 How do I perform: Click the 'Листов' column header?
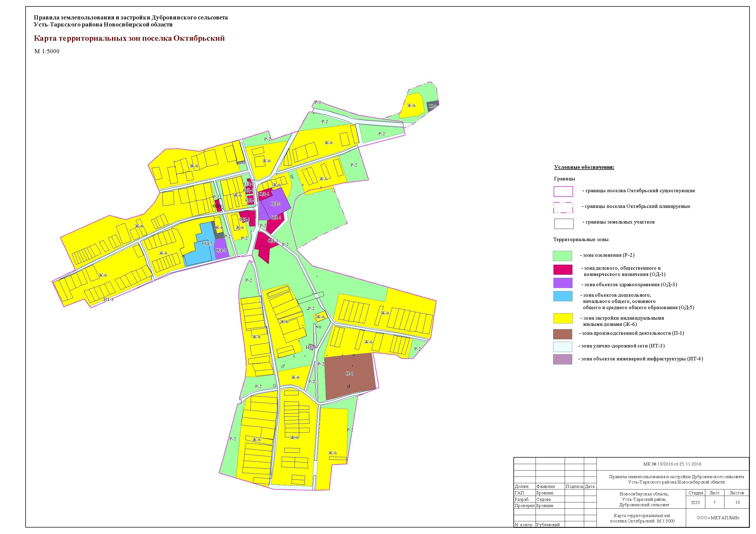point(737,493)
